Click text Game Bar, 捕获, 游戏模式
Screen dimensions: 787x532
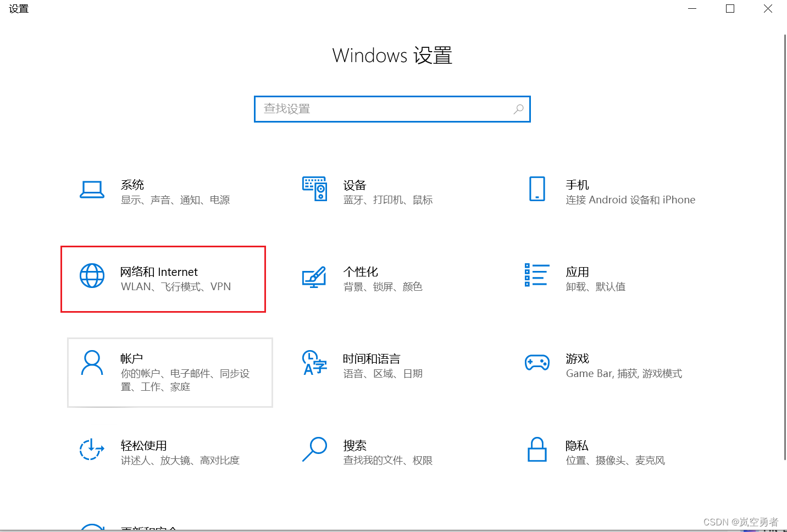624,374
